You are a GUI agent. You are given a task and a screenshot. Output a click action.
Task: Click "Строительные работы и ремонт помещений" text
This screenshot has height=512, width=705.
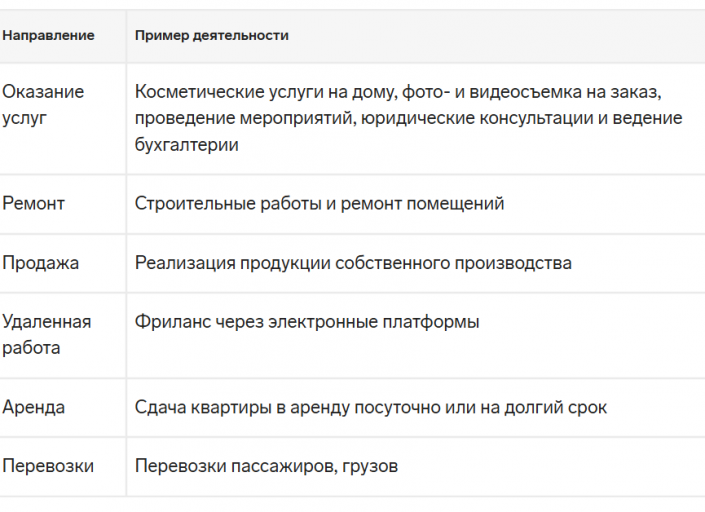(x=319, y=204)
